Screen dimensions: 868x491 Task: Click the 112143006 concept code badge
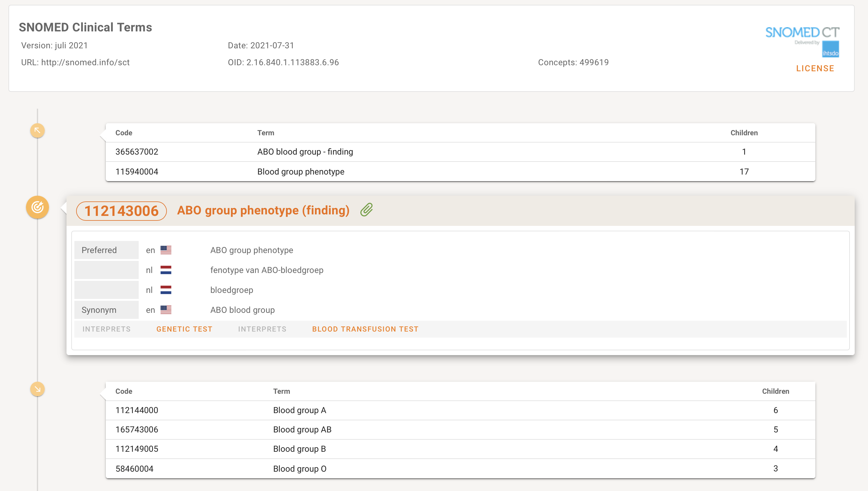coord(121,211)
